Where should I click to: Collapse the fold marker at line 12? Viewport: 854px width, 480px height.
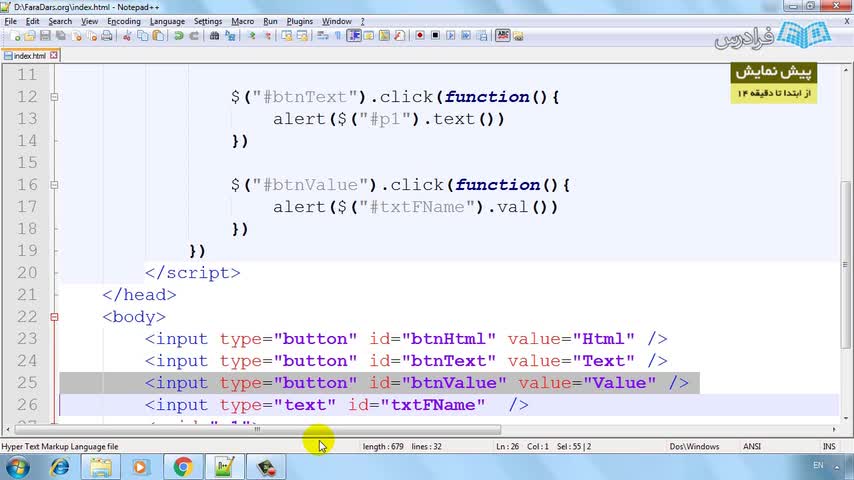click(x=54, y=97)
